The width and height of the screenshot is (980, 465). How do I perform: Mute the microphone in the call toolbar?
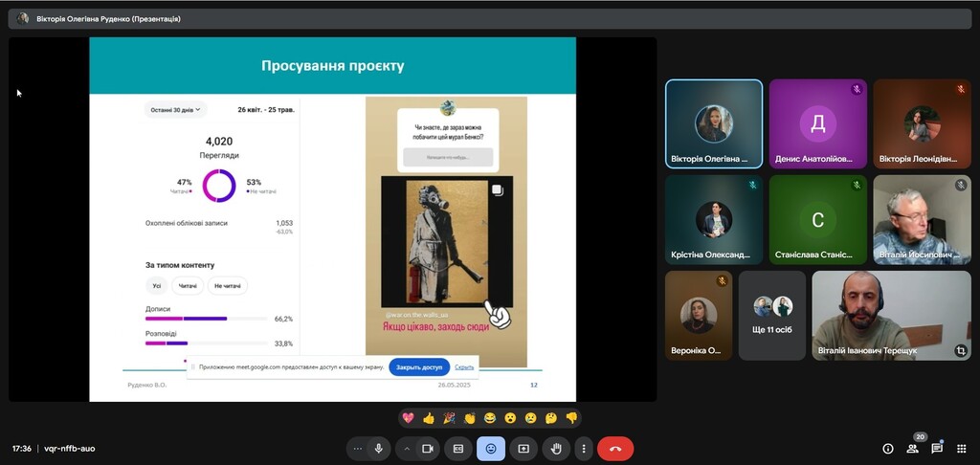pos(379,448)
